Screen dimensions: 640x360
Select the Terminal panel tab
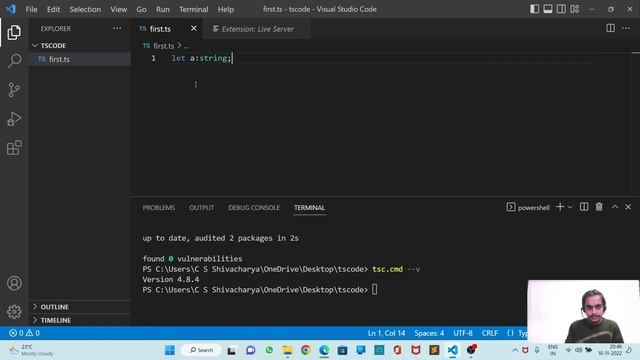[x=309, y=208]
